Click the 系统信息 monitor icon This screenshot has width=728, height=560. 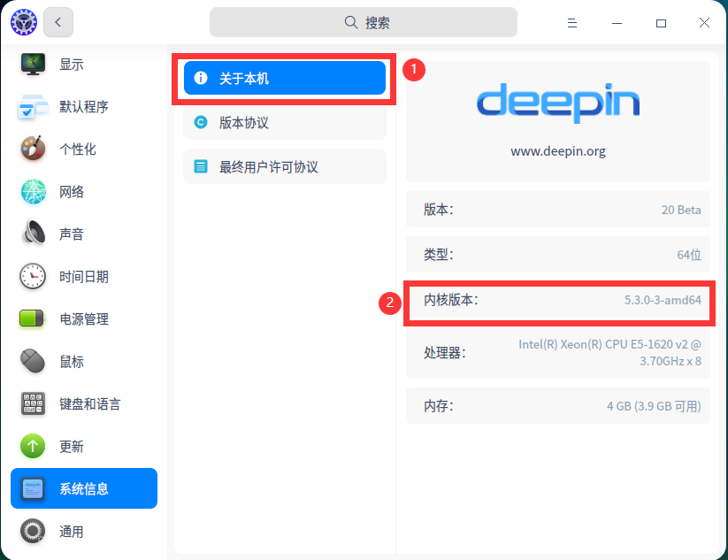tap(33, 488)
